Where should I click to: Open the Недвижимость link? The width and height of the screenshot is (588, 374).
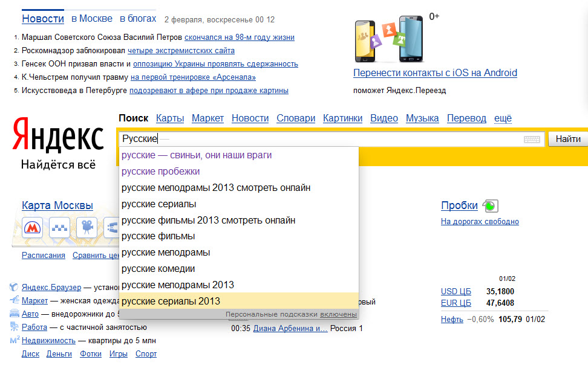pyautogui.click(x=49, y=341)
